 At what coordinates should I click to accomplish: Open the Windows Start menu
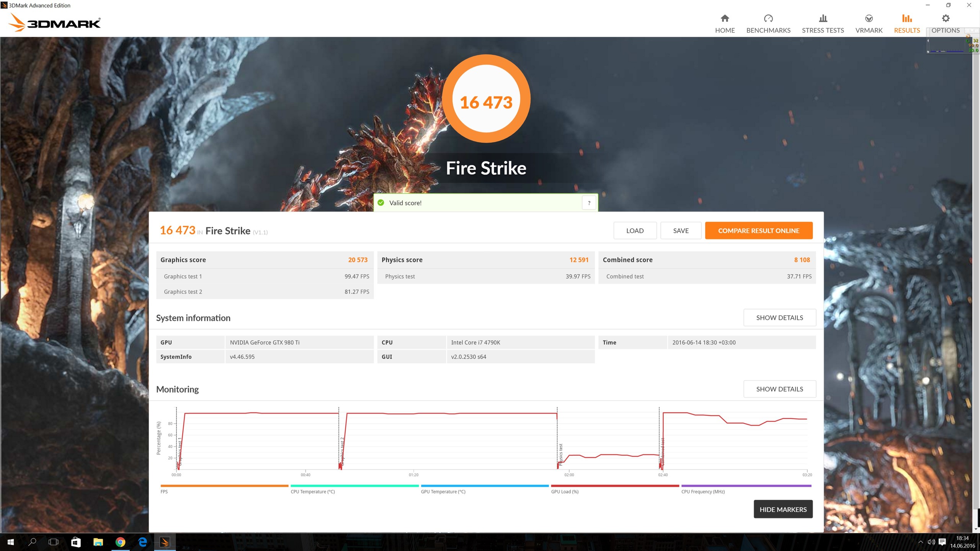click(11, 542)
